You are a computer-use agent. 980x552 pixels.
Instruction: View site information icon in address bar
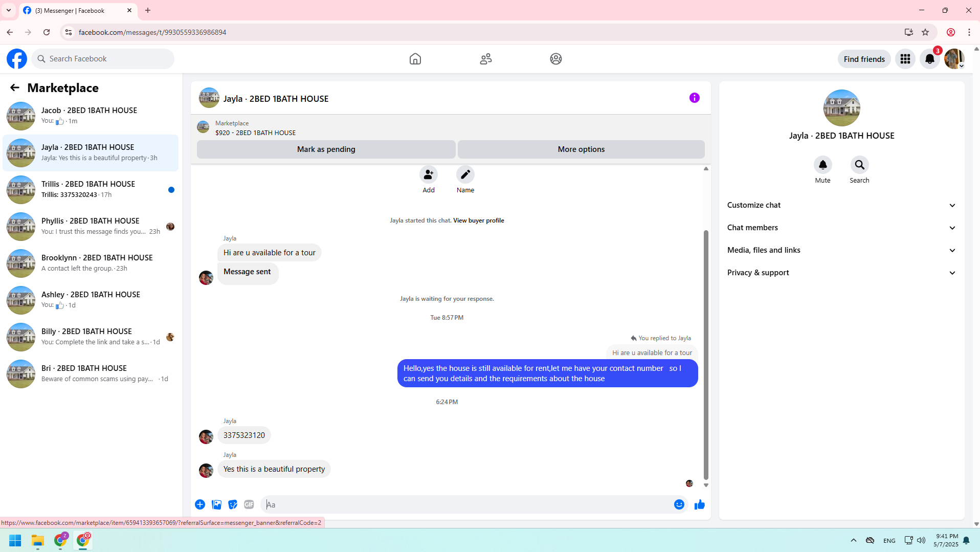(68, 32)
